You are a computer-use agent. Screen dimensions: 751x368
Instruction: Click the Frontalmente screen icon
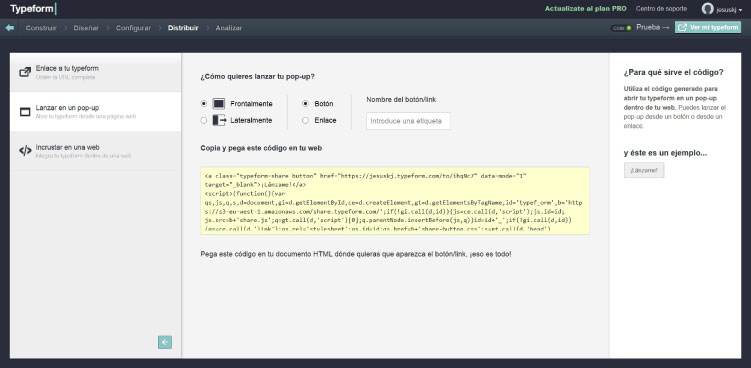(218, 104)
